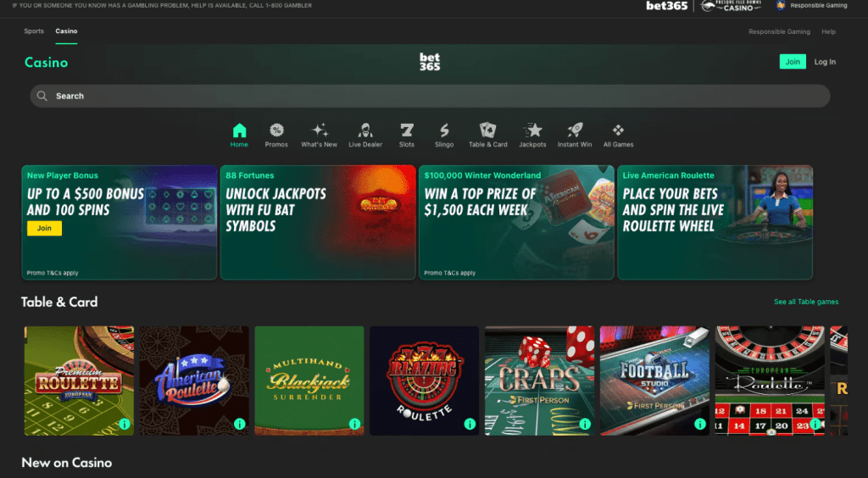This screenshot has height=478, width=868.
Task: Show info for Multihand Blackjack Surrender
Action: (355, 425)
